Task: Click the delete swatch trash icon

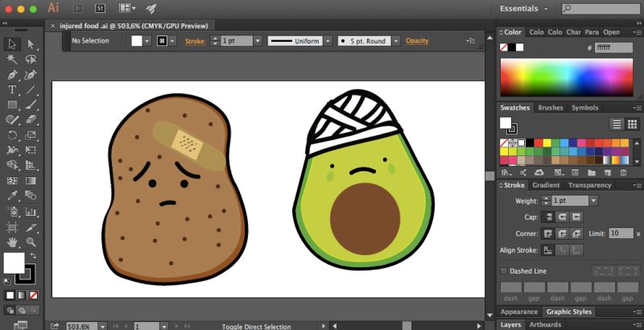Action: click(x=623, y=173)
